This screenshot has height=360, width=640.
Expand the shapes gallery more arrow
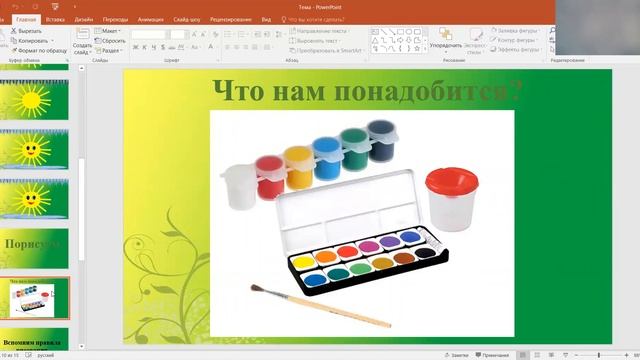[425, 49]
